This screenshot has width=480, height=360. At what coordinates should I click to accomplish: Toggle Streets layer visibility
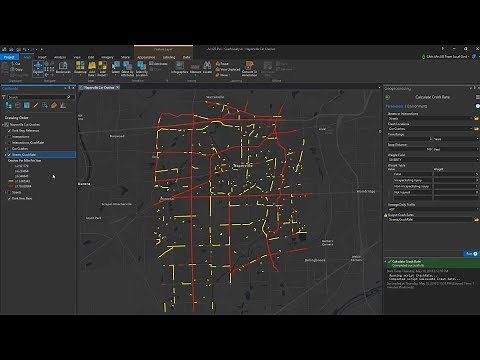click(x=9, y=192)
